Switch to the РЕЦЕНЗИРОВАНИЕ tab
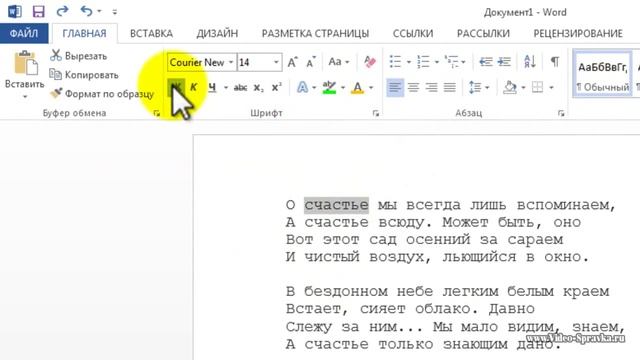Screen dimensions: 640x360 point(578,33)
